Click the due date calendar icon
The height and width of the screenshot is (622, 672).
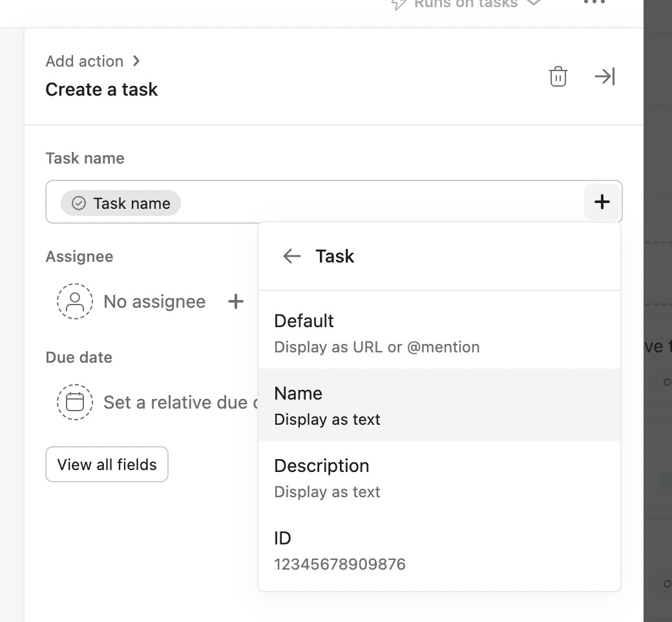click(75, 402)
